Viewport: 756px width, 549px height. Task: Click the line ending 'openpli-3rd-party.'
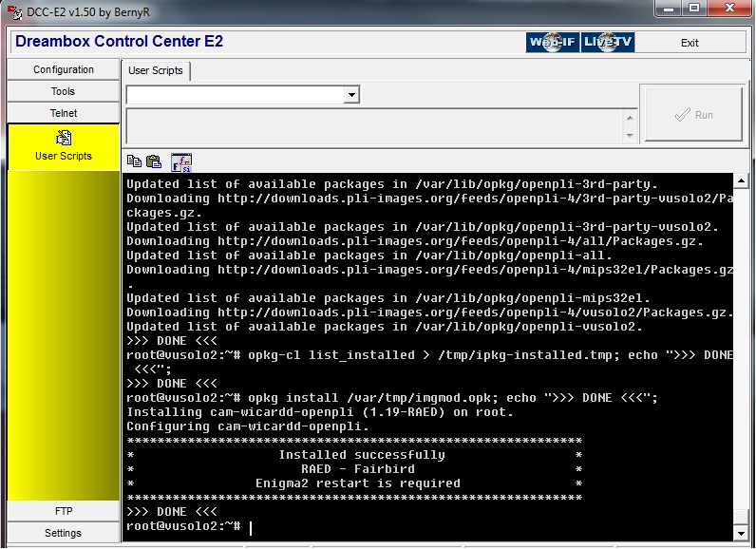click(x=392, y=184)
